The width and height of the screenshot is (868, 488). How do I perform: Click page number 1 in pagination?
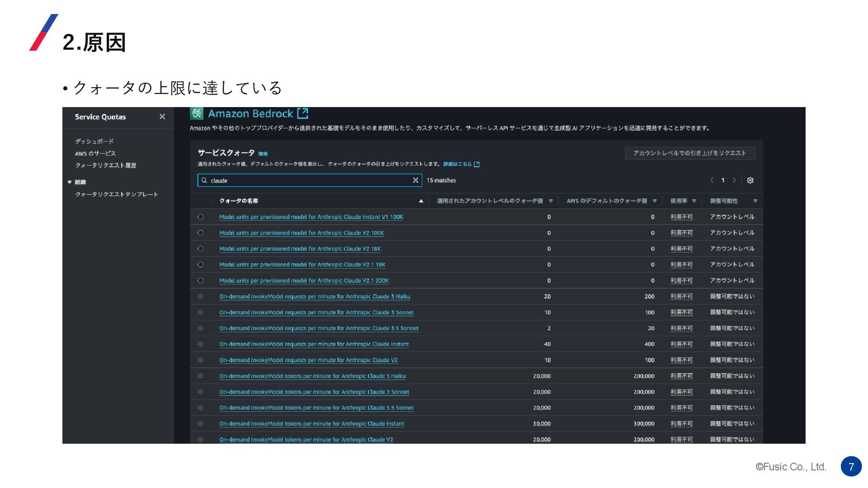723,180
